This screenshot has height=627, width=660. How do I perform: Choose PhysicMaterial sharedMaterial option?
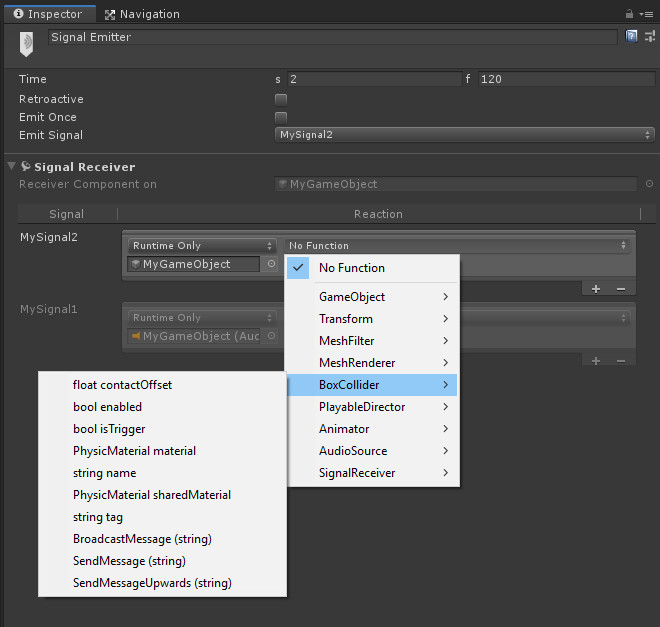point(162,495)
